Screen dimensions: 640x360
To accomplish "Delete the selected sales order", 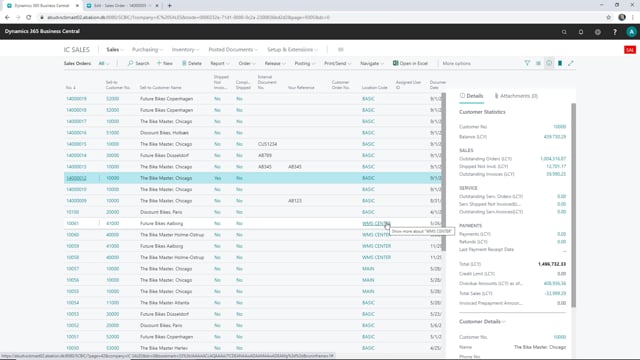I will click(192, 63).
